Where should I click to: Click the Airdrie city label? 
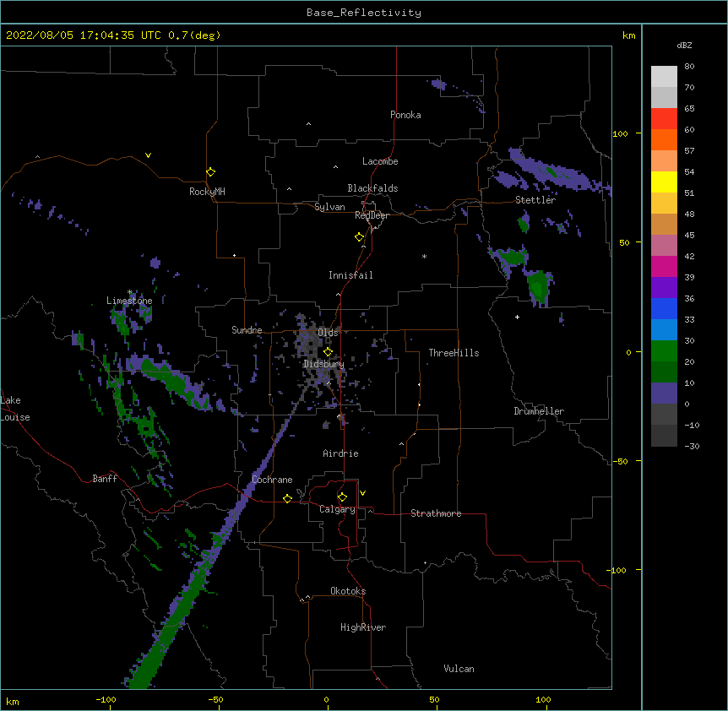point(341,453)
